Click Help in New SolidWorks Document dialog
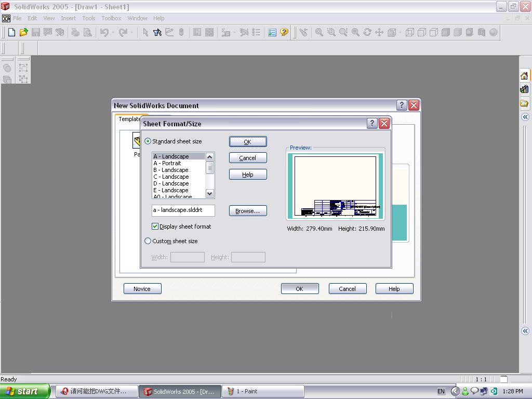 (395, 289)
